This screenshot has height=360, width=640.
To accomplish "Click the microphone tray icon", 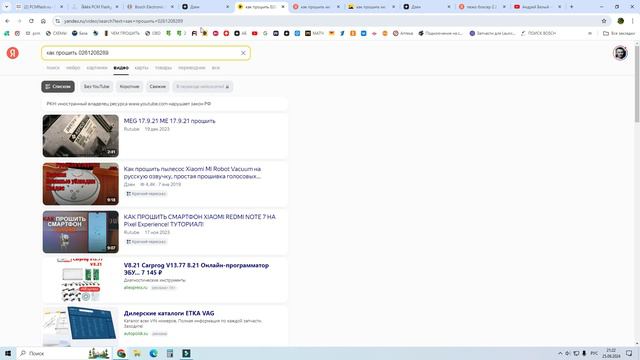I will (584, 353).
